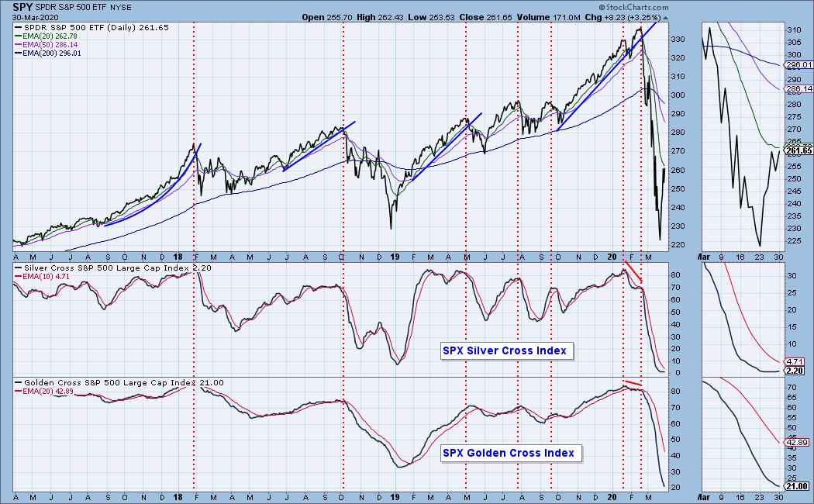Click the 286.14 price tag in the zoom panel
Screen dimensions: 814x504
pos(799,88)
